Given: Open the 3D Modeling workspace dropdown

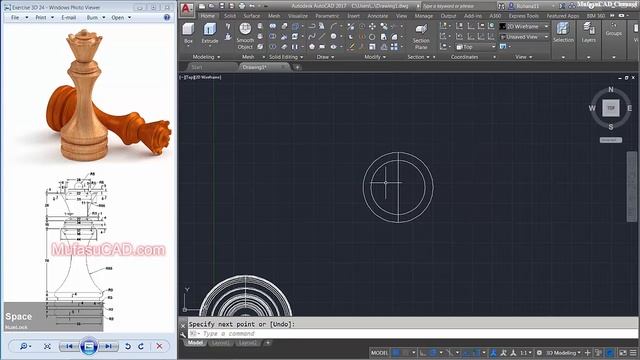Looking at the screenshot, I should [x=564, y=353].
